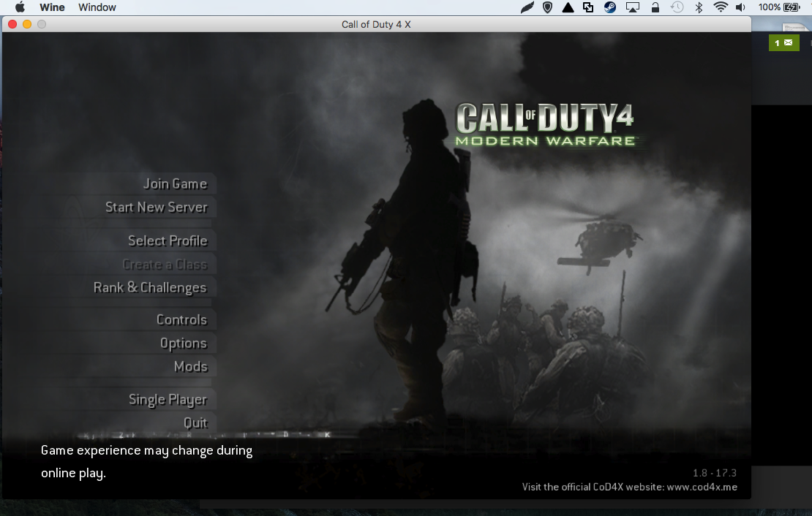Quit the game from main menu
The width and height of the screenshot is (812, 516).
pos(195,423)
